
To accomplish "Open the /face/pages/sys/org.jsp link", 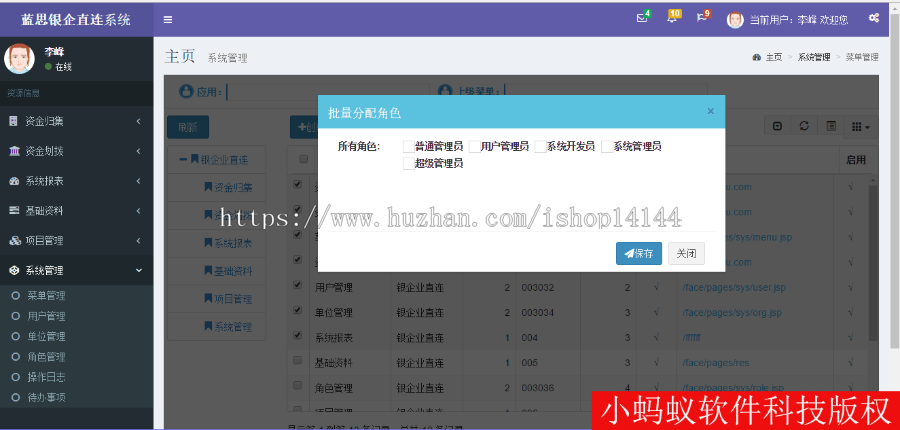I will coord(732,313).
